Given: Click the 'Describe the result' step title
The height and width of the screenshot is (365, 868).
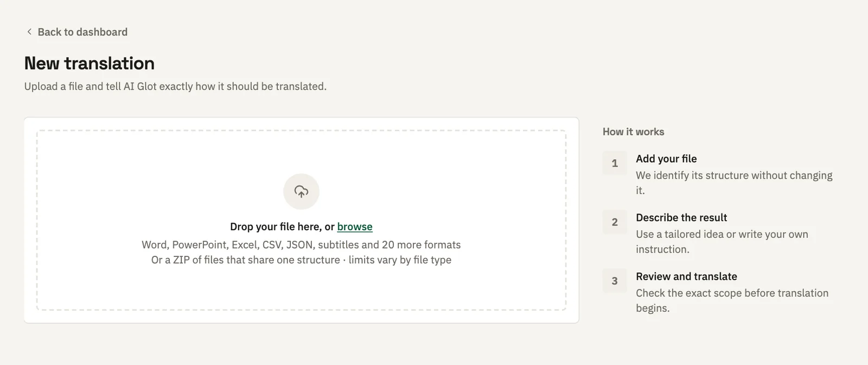Looking at the screenshot, I should 681,217.
